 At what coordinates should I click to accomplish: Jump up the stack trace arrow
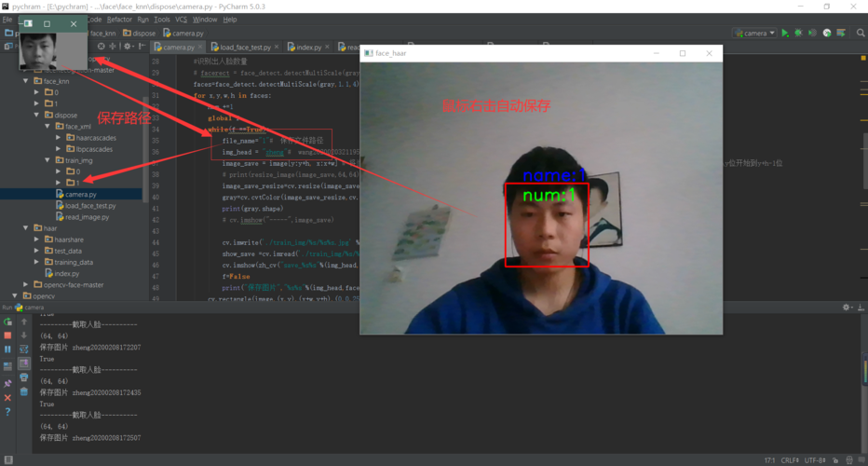click(24, 322)
